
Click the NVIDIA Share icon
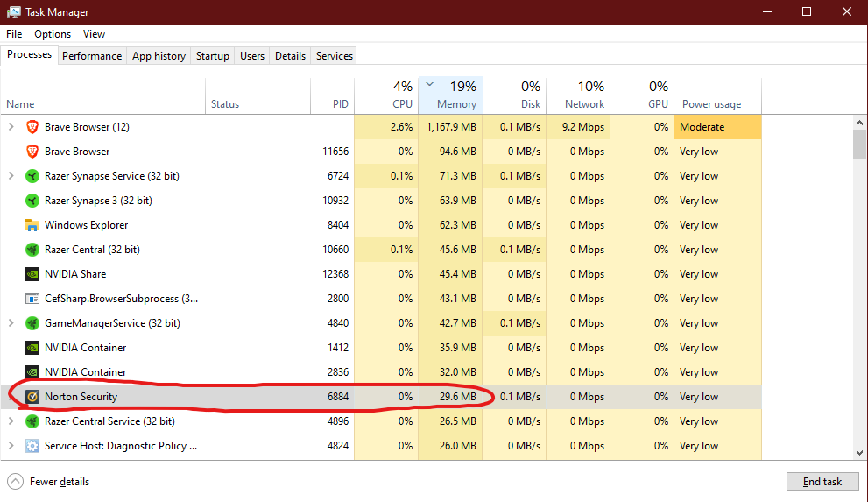pos(32,274)
